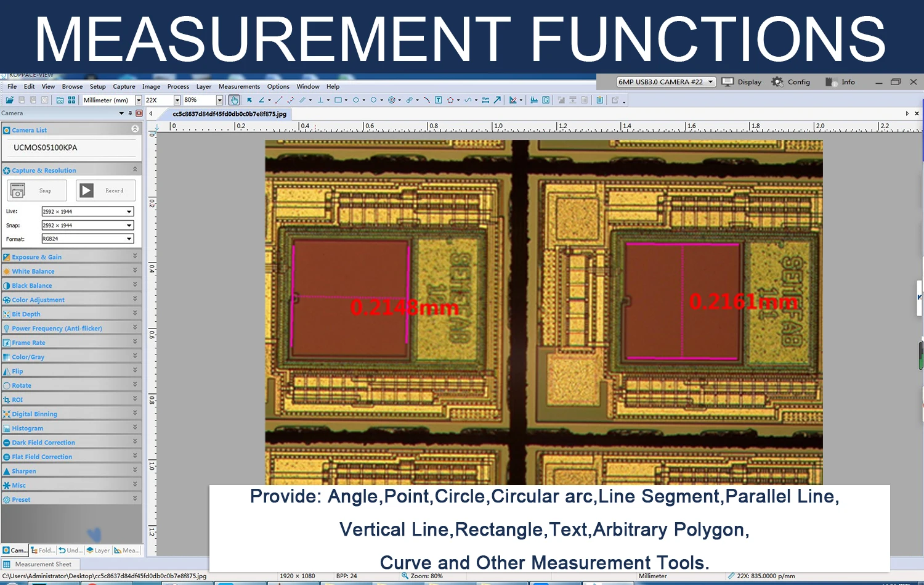Viewport: 924px width, 585px height.
Task: Start video with the Record button
Action: pos(105,190)
